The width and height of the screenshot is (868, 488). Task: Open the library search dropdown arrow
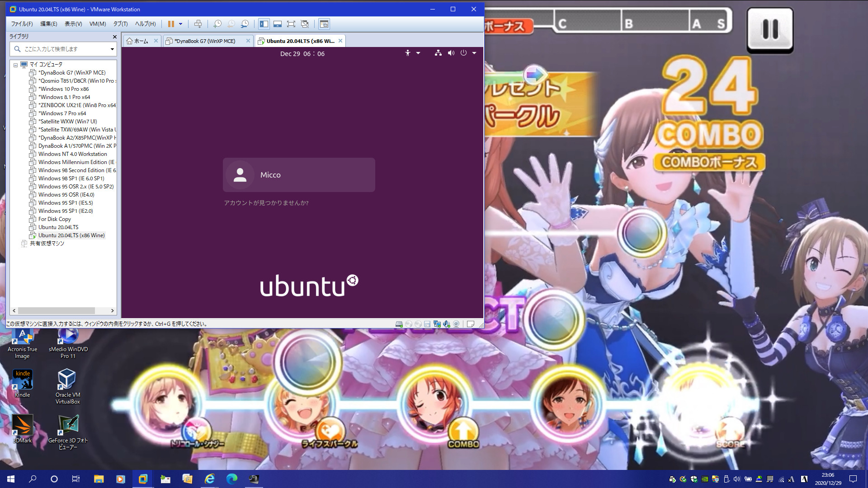click(x=112, y=49)
